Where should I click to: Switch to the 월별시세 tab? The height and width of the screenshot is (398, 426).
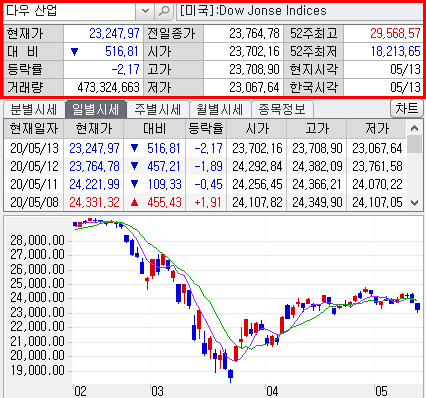click(219, 109)
